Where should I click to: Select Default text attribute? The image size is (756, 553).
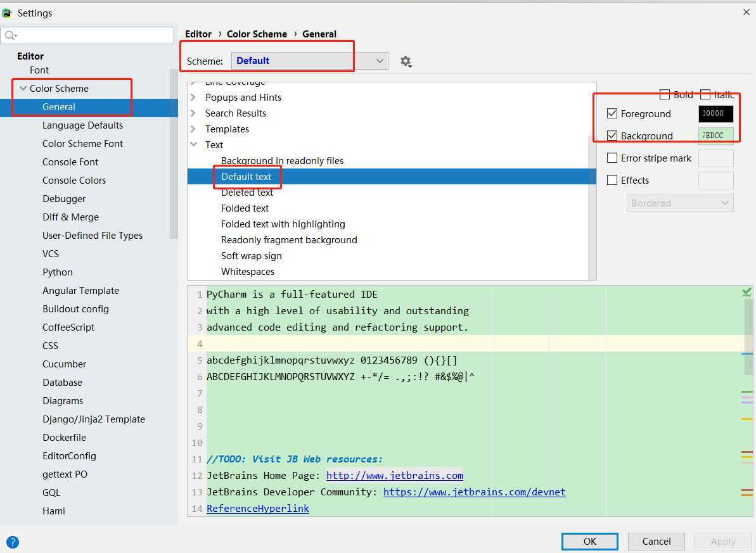pyautogui.click(x=246, y=177)
